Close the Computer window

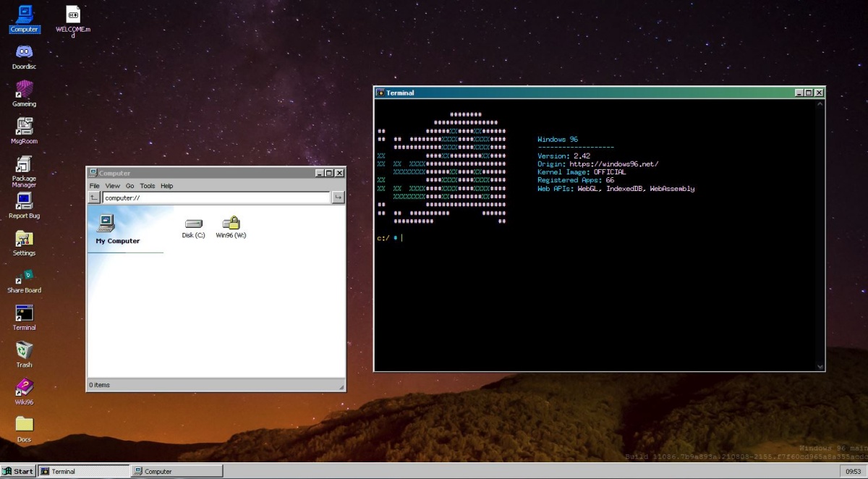click(339, 173)
